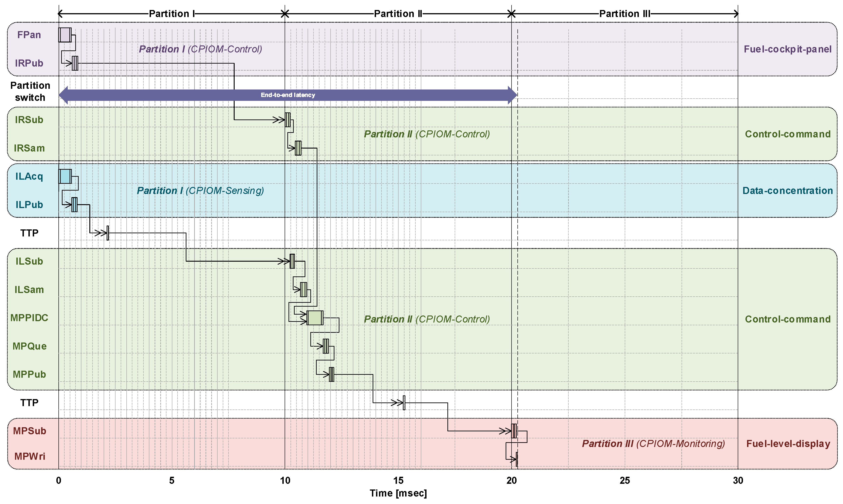Click the ILAcq blue task block

pos(65,176)
